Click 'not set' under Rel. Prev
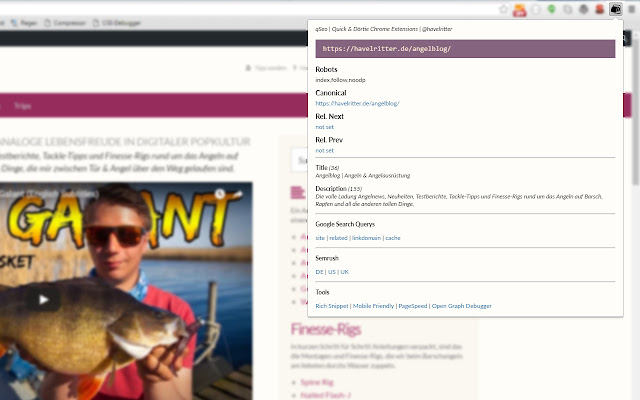The width and height of the screenshot is (640, 400). click(324, 151)
